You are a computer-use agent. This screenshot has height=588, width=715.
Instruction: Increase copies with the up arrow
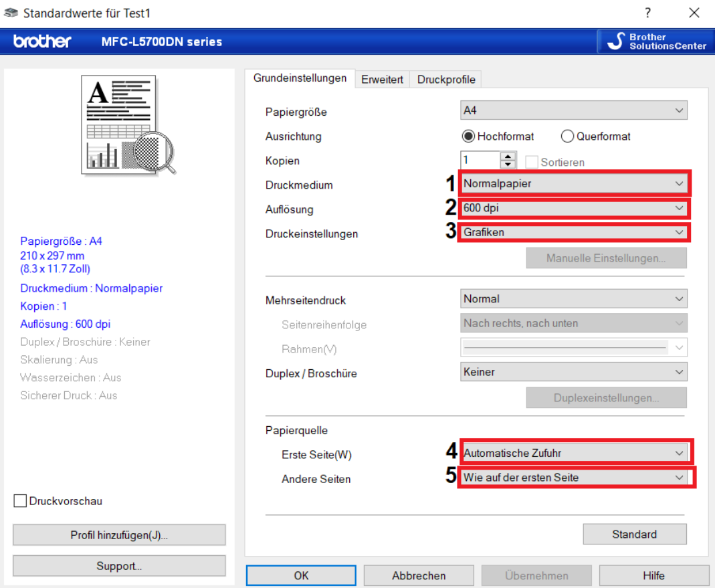pos(508,156)
